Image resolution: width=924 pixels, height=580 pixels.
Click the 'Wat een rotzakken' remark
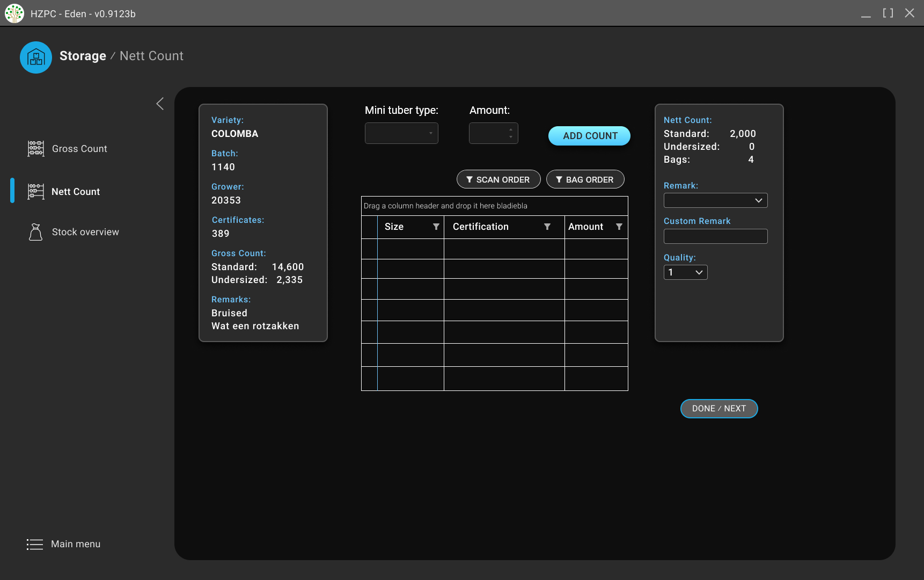[255, 326]
